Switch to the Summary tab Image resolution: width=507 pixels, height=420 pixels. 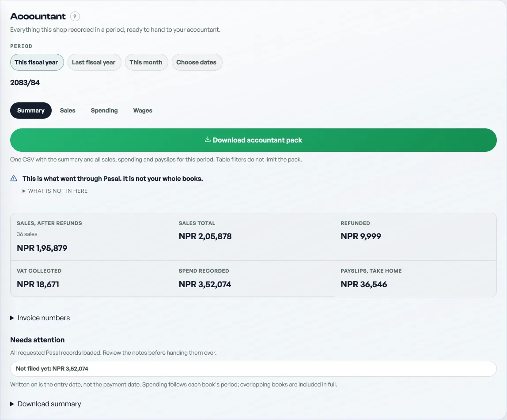point(31,110)
